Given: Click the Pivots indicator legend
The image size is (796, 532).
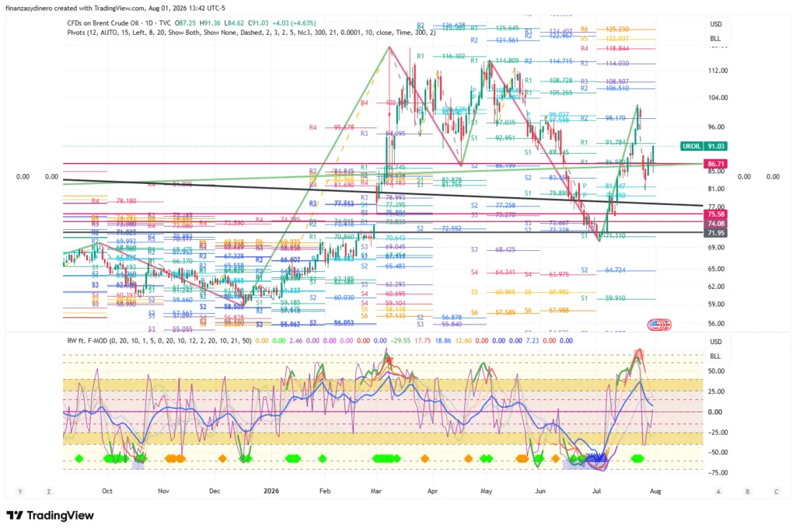Looking at the screenshot, I should 251,33.
